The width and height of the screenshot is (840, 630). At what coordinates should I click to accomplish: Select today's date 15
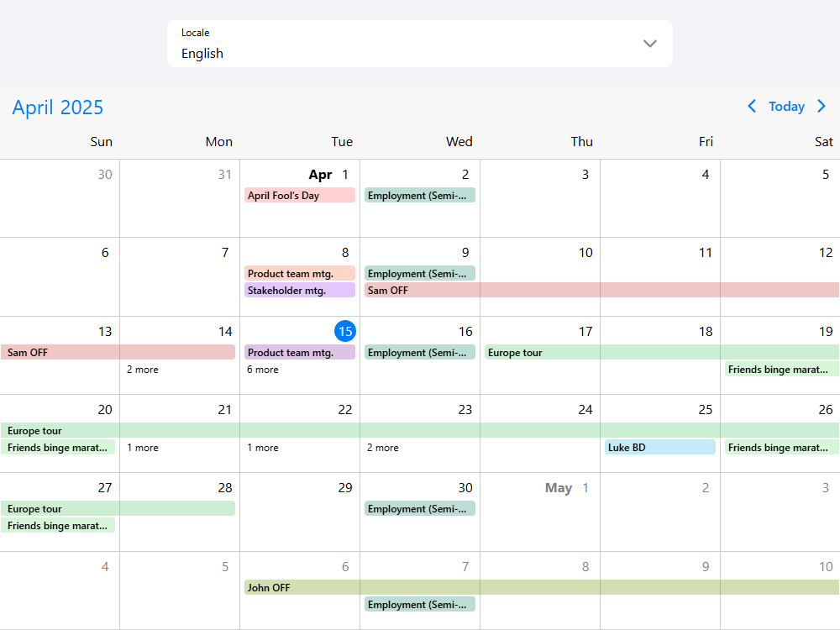pos(345,331)
